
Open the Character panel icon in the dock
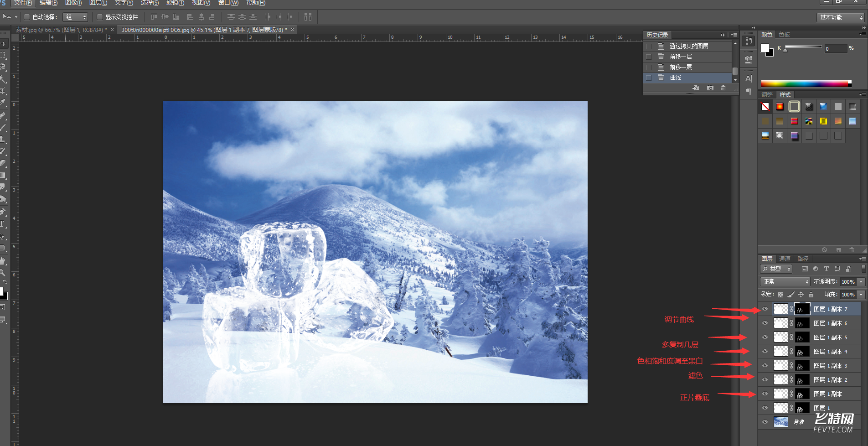(x=748, y=78)
